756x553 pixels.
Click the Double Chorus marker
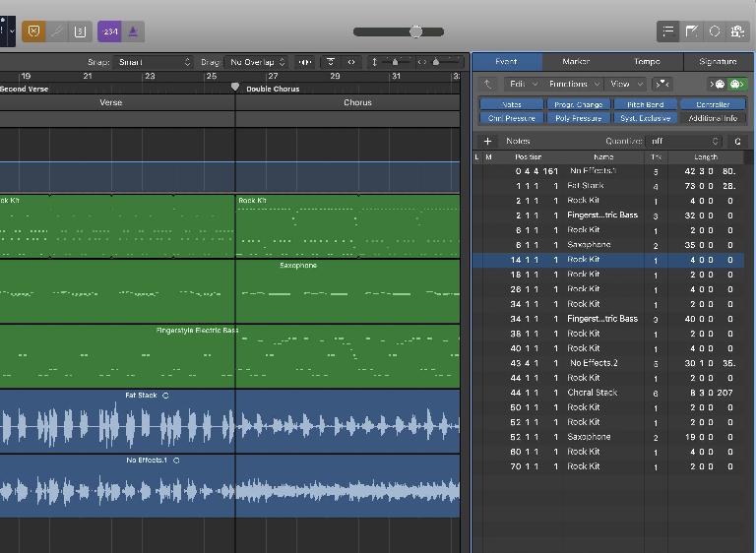point(273,89)
